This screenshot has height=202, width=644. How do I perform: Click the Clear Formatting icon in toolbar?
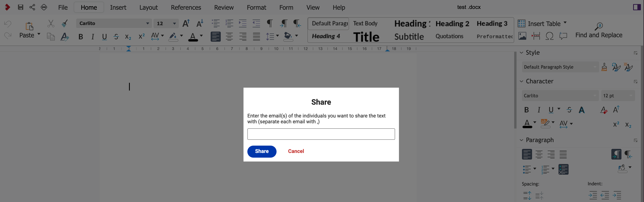[x=65, y=37]
